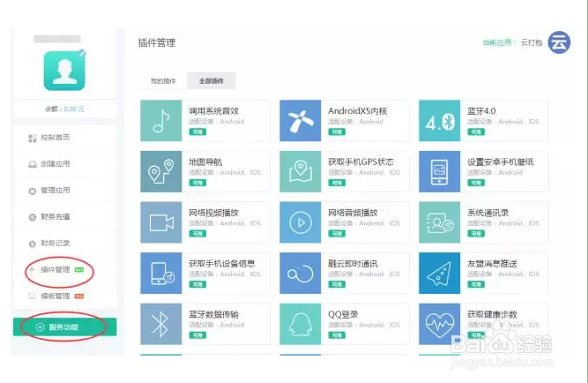
Task: Select the 网络视频播放 camera icon
Action: point(160,222)
